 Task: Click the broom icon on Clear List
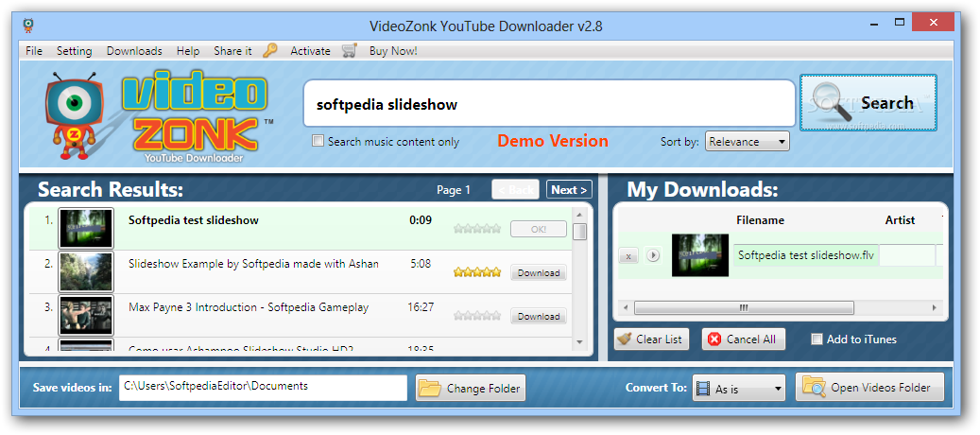coord(625,339)
